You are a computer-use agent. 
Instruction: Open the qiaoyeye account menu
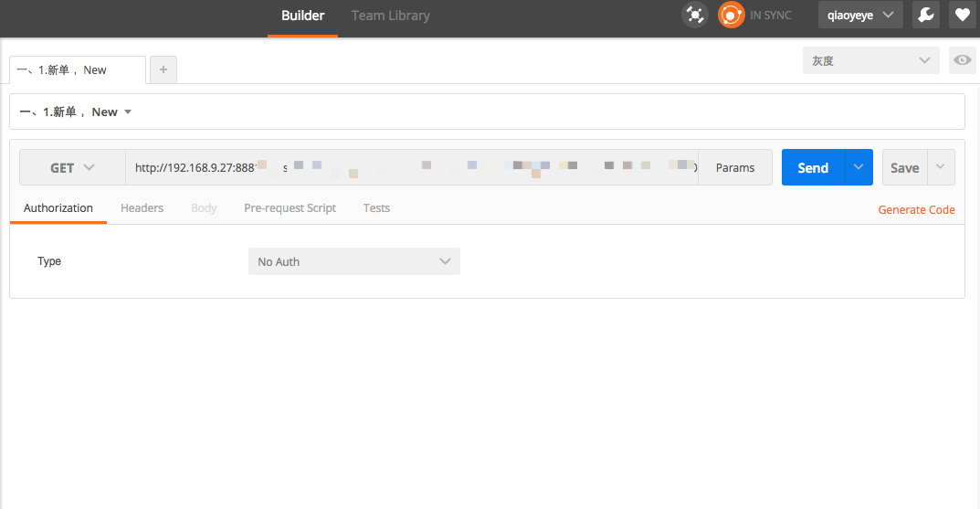pos(860,15)
